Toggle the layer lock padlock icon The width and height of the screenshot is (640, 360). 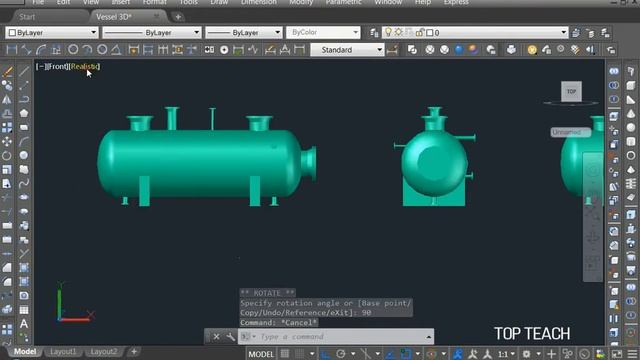(x=420, y=32)
